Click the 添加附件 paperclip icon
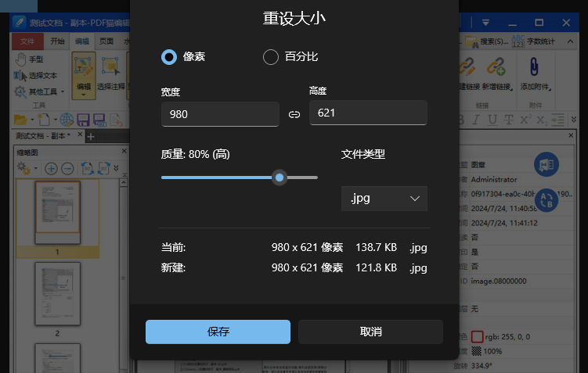 [536, 68]
